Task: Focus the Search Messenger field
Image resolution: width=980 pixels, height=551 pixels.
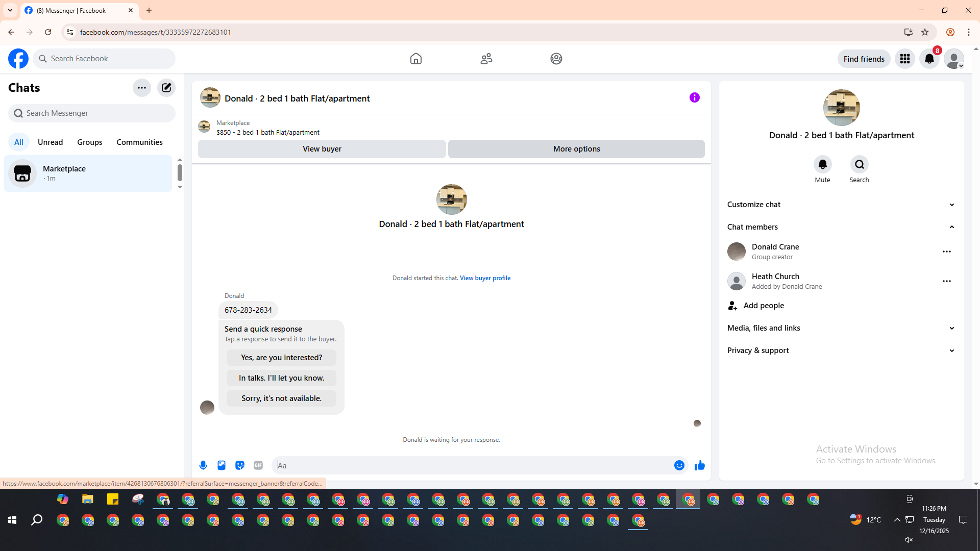Action: click(x=92, y=113)
